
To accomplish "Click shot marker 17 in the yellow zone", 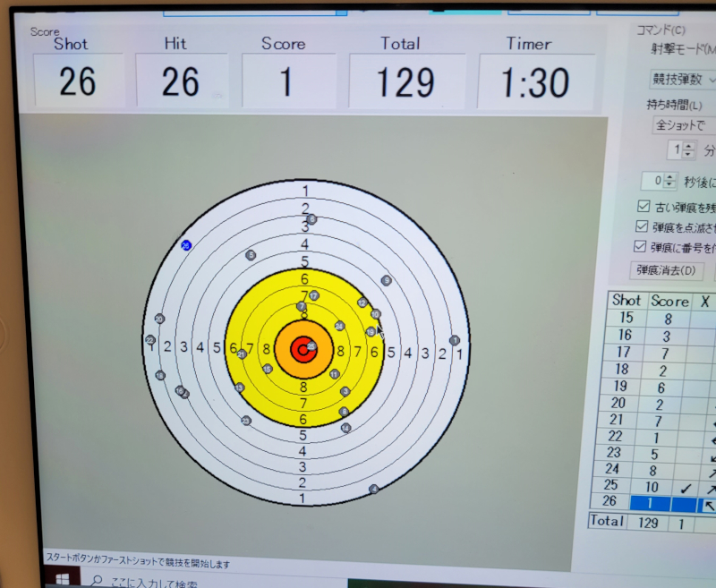I will [314, 296].
